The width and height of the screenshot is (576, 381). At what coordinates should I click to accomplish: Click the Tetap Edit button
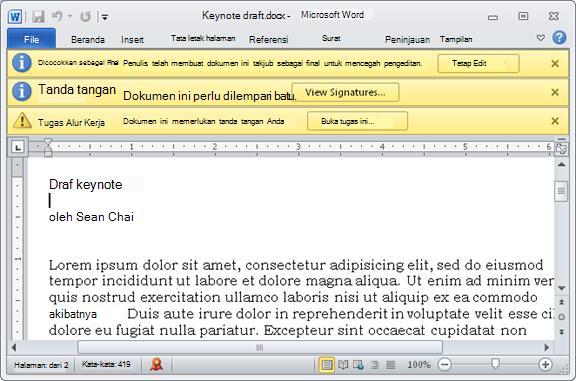click(x=478, y=64)
